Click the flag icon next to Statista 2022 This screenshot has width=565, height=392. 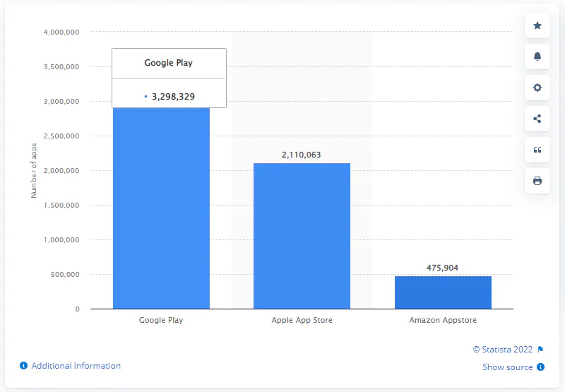point(540,349)
